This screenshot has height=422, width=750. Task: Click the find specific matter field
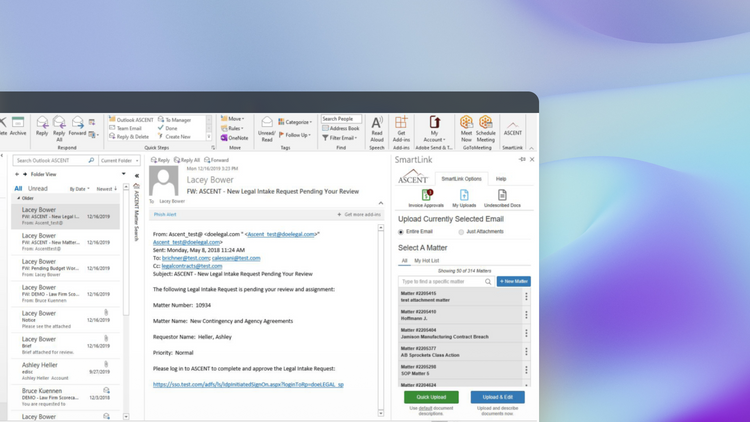[446, 281]
